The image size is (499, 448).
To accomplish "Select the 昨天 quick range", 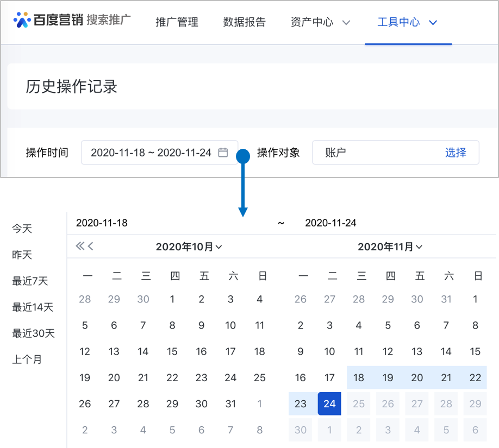I will 22,255.
